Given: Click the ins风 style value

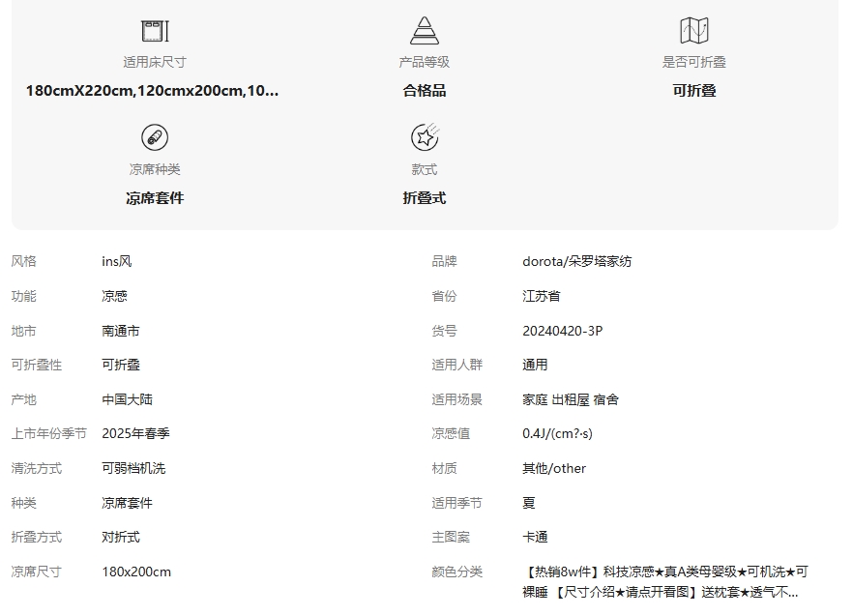Looking at the screenshot, I should pyautogui.click(x=116, y=261).
